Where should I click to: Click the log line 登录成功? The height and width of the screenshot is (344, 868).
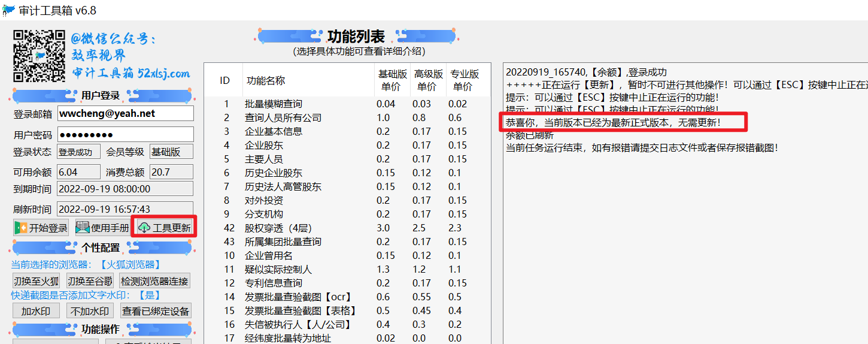point(586,72)
